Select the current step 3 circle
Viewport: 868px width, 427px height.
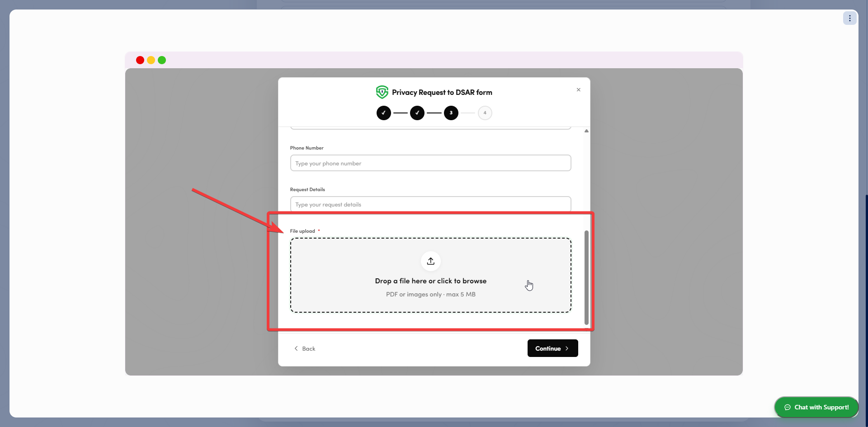[451, 113]
